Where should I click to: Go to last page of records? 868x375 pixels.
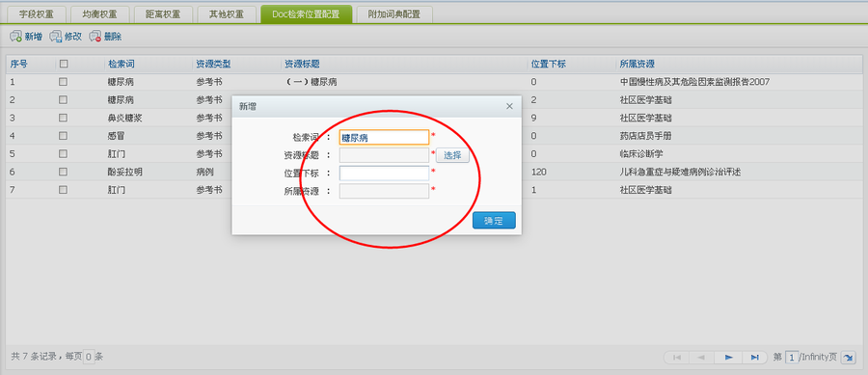click(x=754, y=358)
